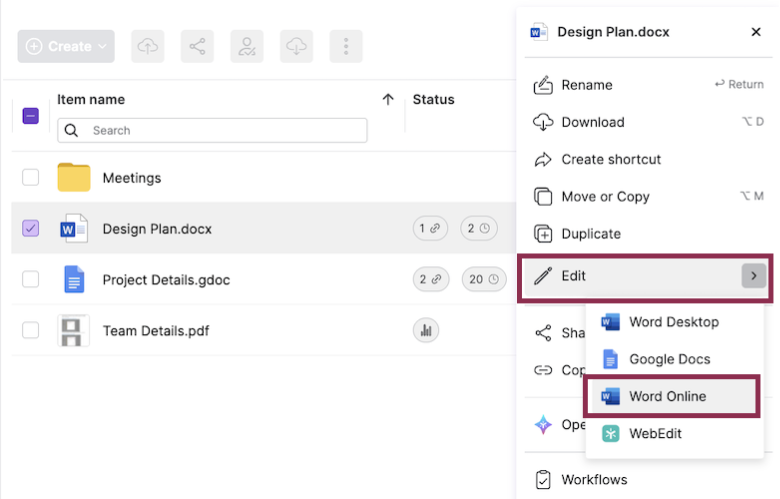Viewport: 780px width, 499px height.
Task: Select Google Docs editing option
Action: [669, 359]
